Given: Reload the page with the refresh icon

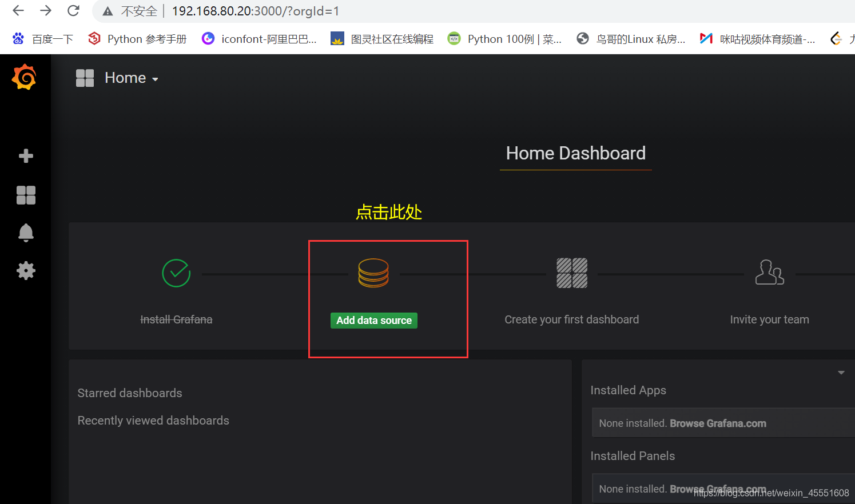Looking at the screenshot, I should pos(73,11).
